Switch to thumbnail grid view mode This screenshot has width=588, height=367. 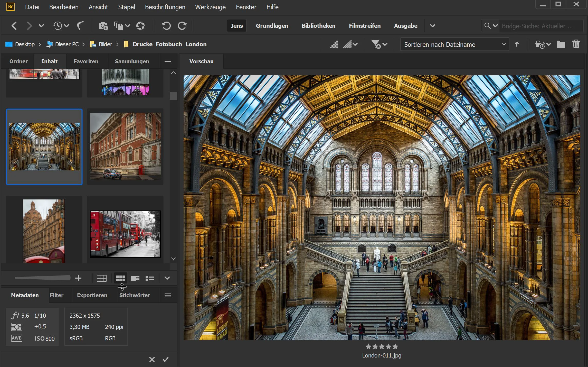[121, 278]
